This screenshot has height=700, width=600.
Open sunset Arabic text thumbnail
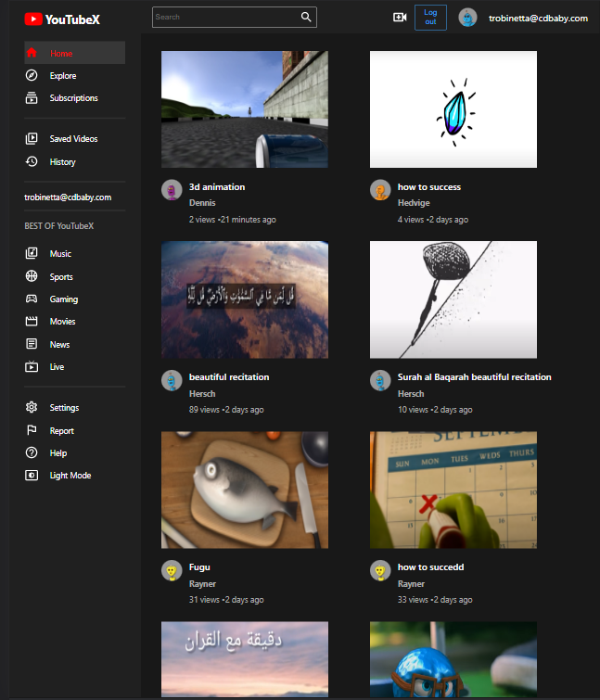(x=245, y=659)
